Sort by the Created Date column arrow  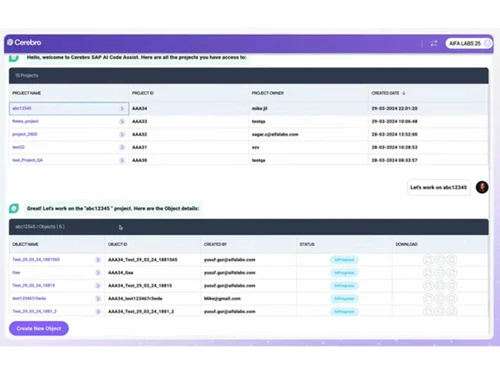tap(404, 93)
